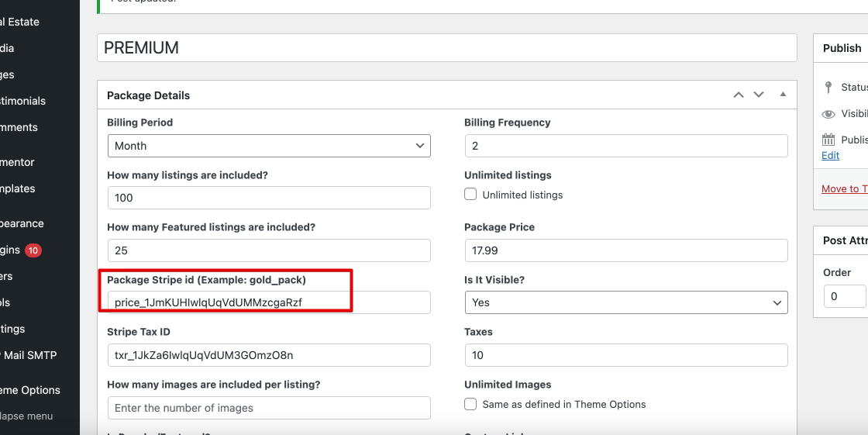Open the Is It Visible dropdown
868x435 pixels.
626,302
